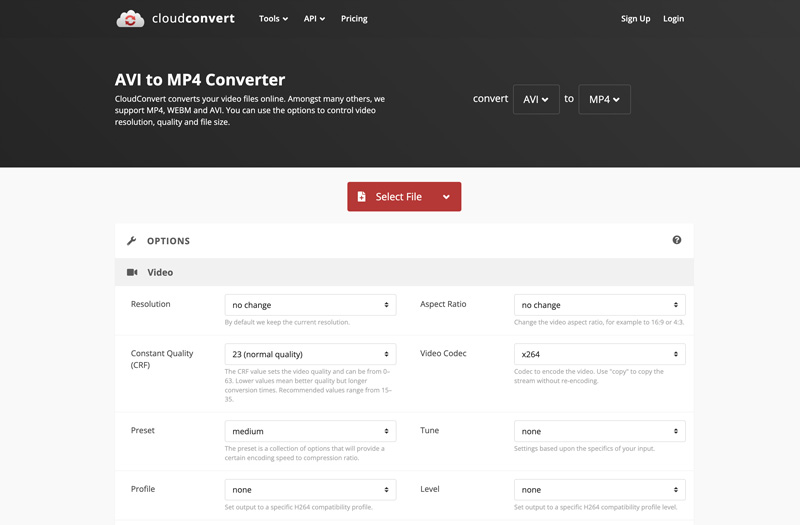Open the Resolution dropdown

(310, 305)
